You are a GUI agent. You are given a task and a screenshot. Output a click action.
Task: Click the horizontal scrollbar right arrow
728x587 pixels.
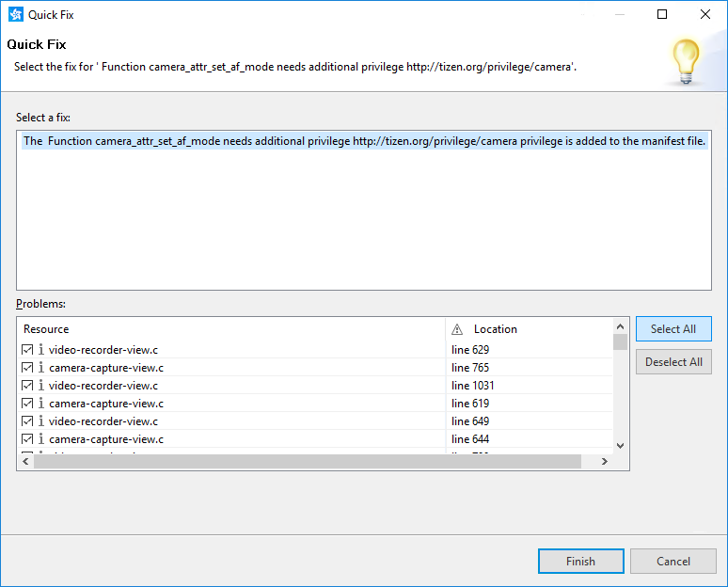click(x=607, y=462)
